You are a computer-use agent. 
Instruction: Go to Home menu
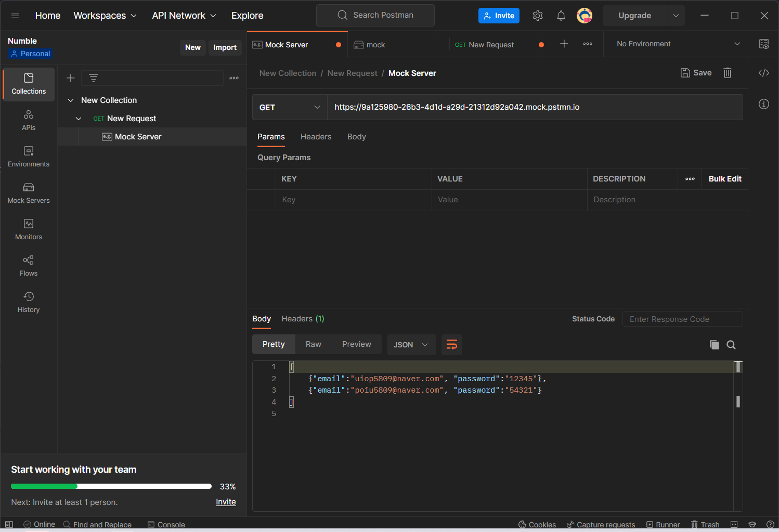point(48,16)
